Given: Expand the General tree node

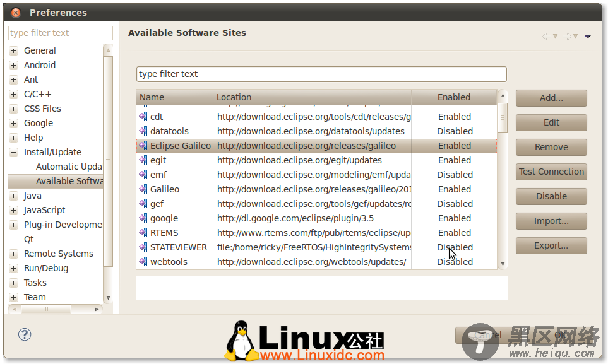Looking at the screenshot, I should click(13, 50).
